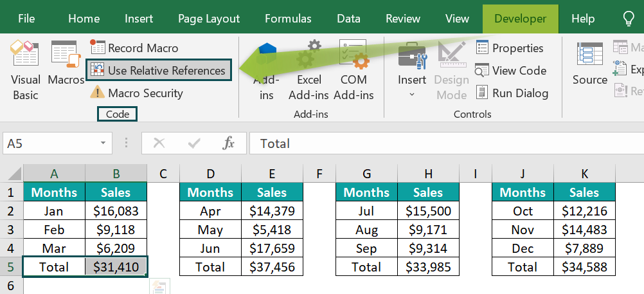This screenshot has height=294, width=644.
Task: Switch to the Insert tab
Action: [x=139, y=19]
